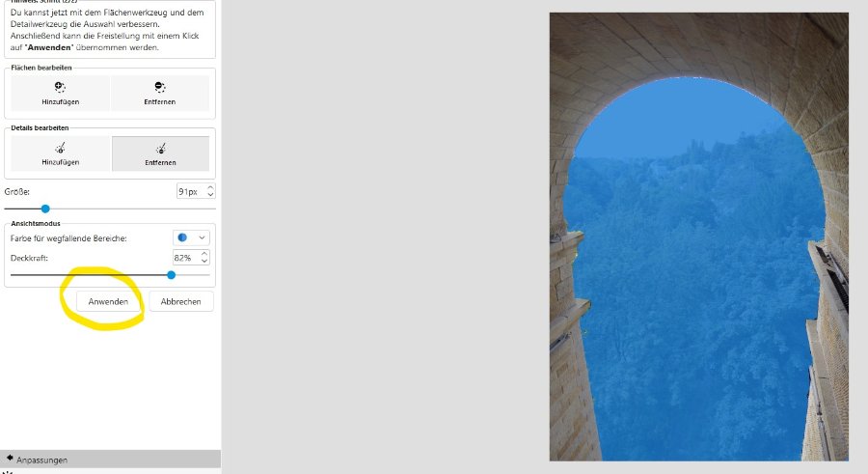This screenshot has width=868, height=474.
Task: Open the Farbe für wegfallende Bereiche dropdown
Action: [x=191, y=237]
